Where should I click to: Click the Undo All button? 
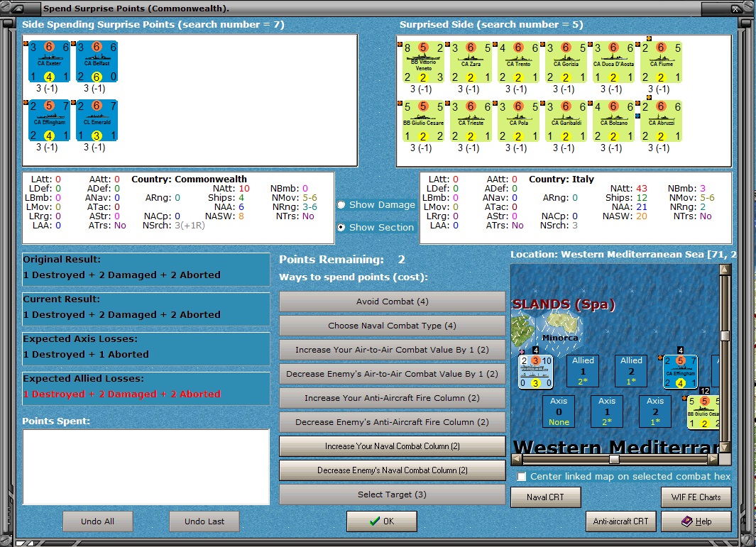pyautogui.click(x=97, y=521)
